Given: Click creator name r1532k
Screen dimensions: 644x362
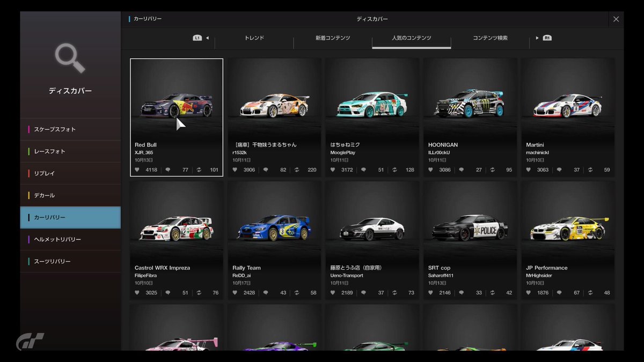Looking at the screenshot, I should pyautogui.click(x=239, y=153).
